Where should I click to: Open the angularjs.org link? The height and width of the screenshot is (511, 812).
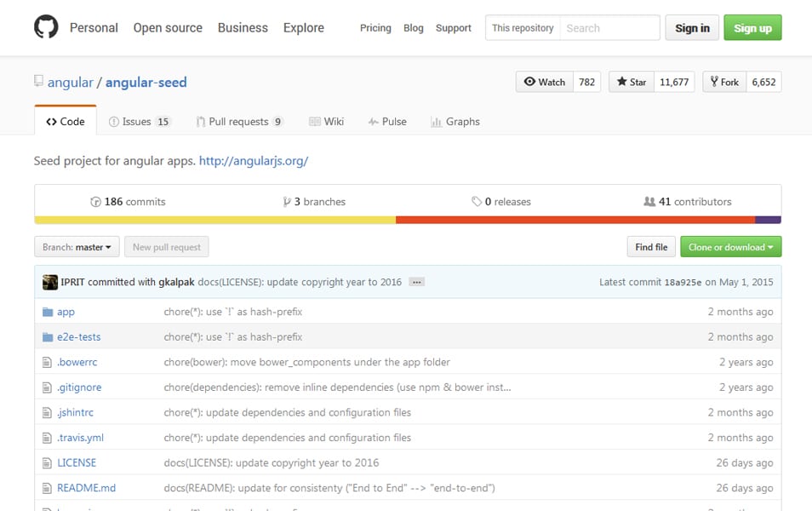(x=254, y=161)
